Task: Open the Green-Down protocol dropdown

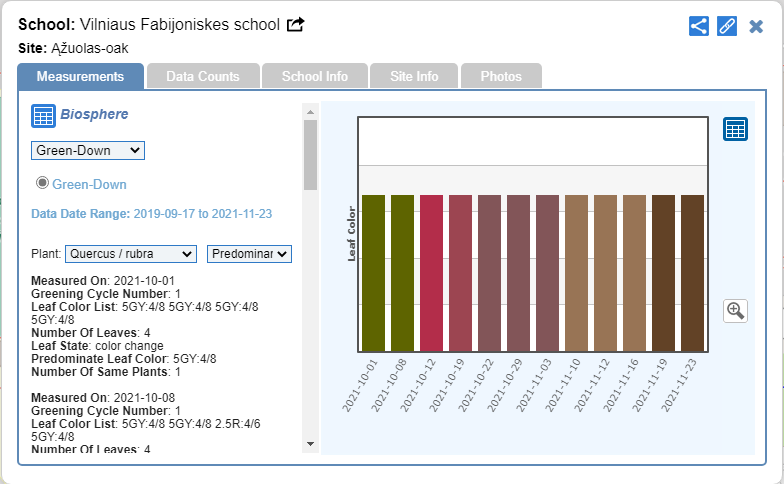Action: tap(88, 150)
